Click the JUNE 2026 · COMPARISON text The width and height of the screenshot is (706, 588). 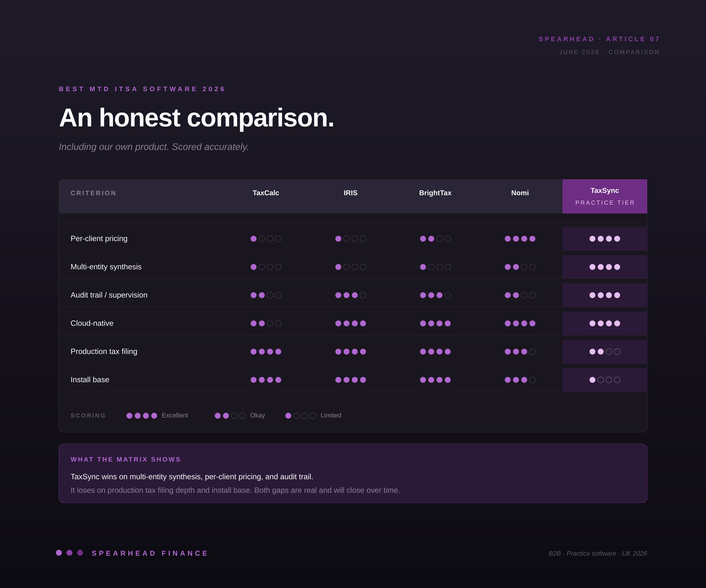[609, 52]
